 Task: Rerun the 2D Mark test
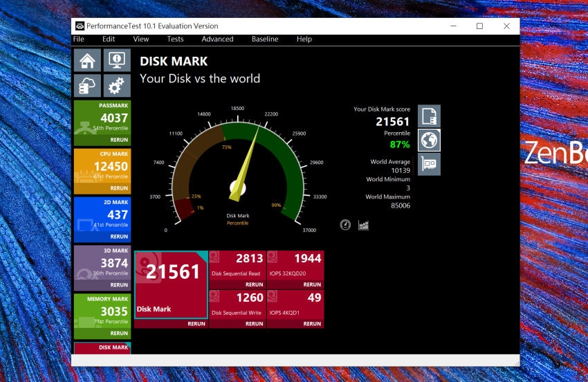coord(119,237)
